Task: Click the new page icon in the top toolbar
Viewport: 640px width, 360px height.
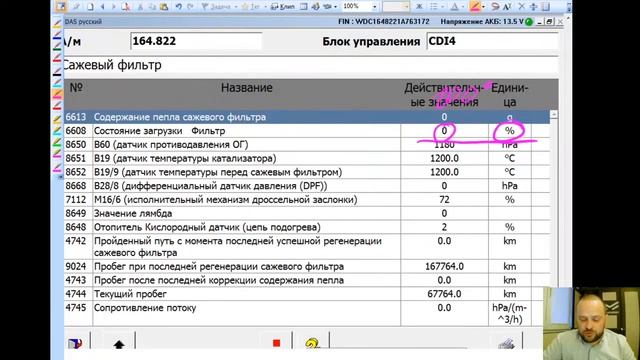Action: [x=90, y=7]
